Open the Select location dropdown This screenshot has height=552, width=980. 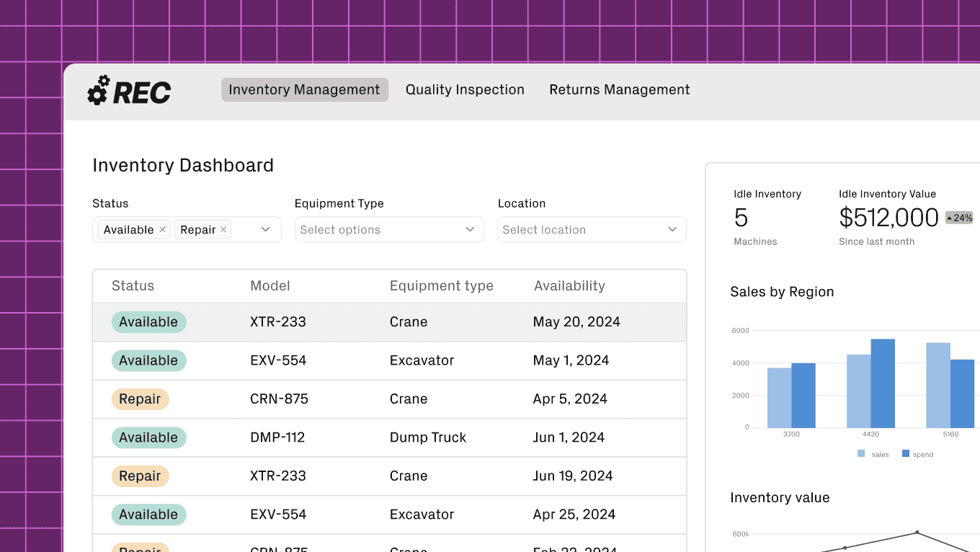pos(591,229)
